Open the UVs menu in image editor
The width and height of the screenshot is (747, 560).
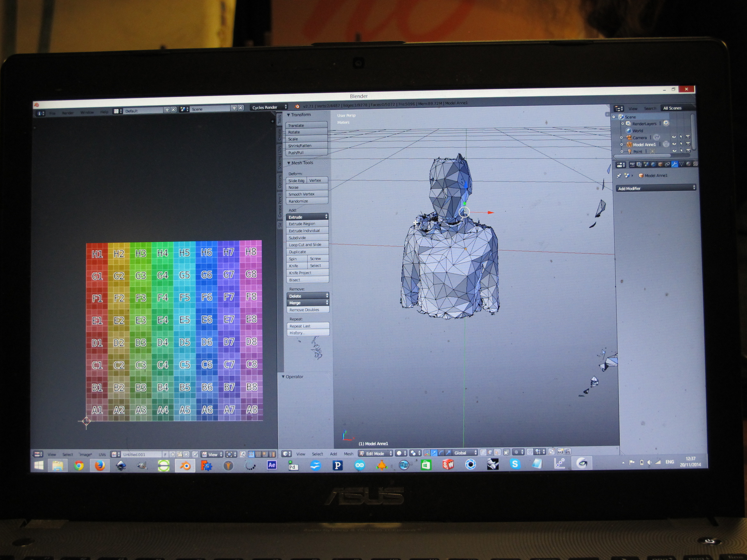click(102, 455)
